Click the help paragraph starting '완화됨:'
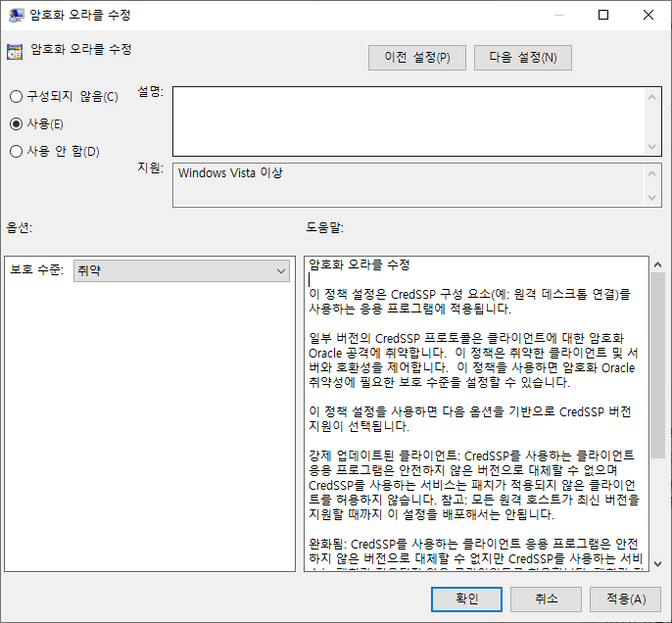This screenshot has height=623, width=672. click(x=476, y=554)
